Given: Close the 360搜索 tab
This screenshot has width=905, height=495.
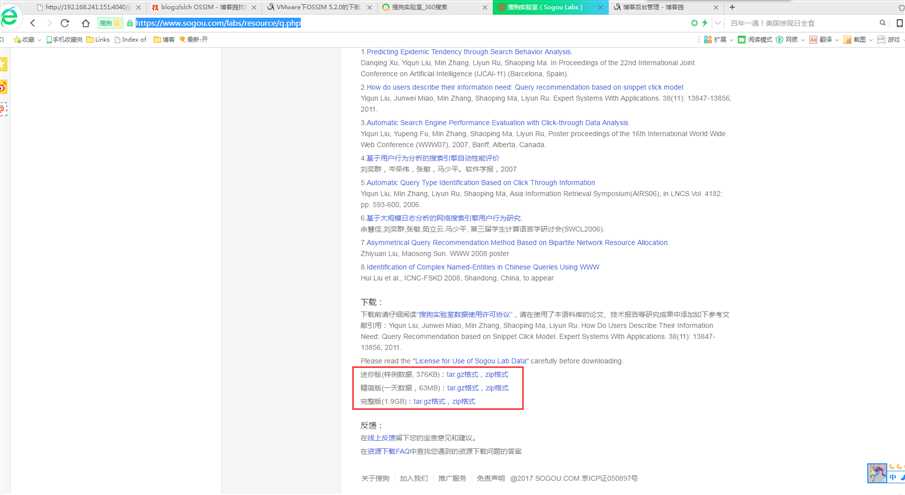Looking at the screenshot, I should point(485,8).
